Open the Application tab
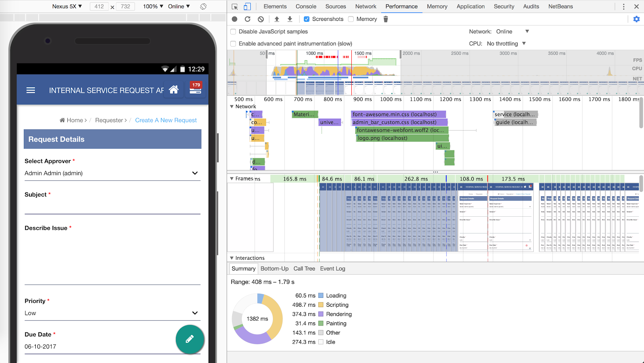This screenshot has height=363, width=644. (471, 6)
